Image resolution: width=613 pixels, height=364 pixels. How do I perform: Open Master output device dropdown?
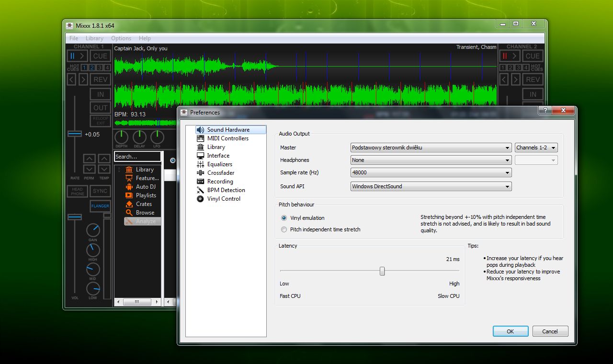coord(431,148)
